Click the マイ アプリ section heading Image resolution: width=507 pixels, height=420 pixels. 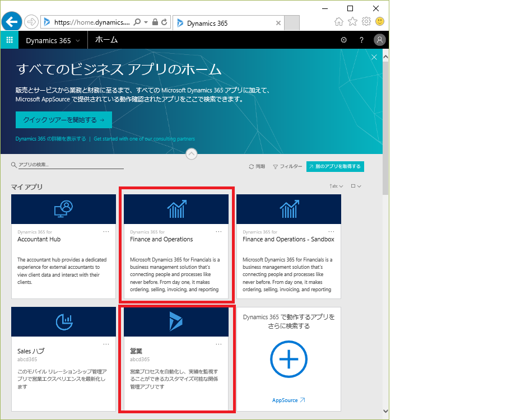pyautogui.click(x=27, y=187)
